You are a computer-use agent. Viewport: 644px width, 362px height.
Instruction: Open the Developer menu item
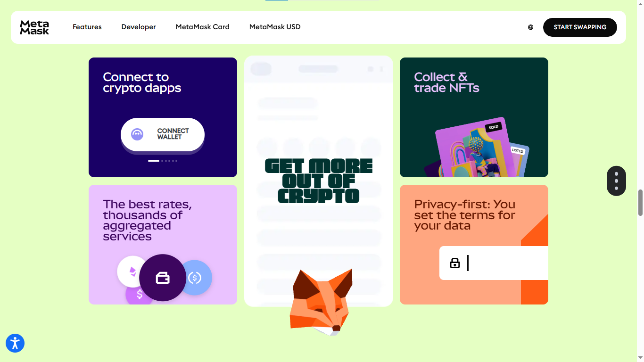(x=139, y=27)
